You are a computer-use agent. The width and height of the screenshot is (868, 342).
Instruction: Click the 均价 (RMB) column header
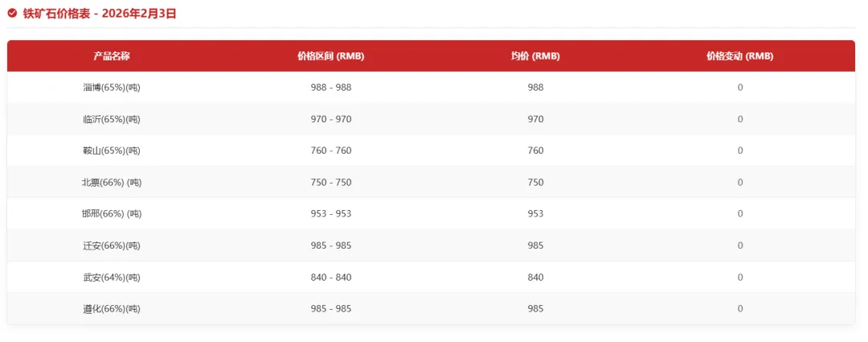[535, 56]
